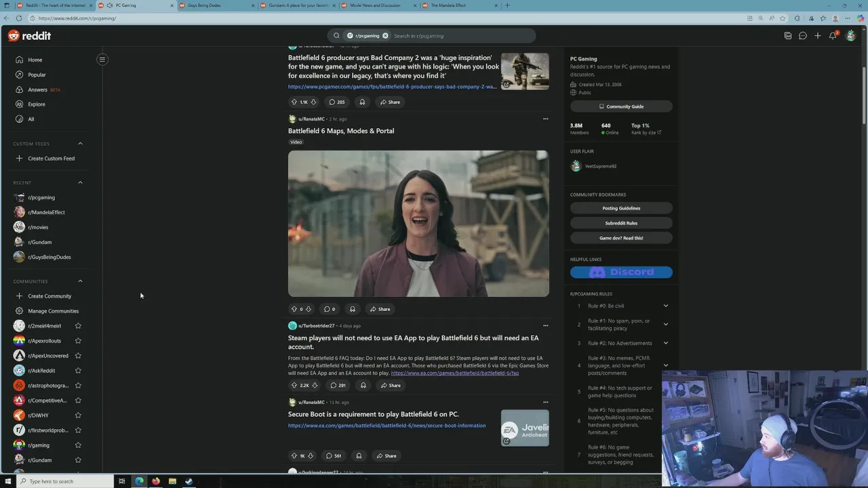The image size is (868, 488).
Task: Remove the r/pcgaming search filter chip
Action: [385, 35]
